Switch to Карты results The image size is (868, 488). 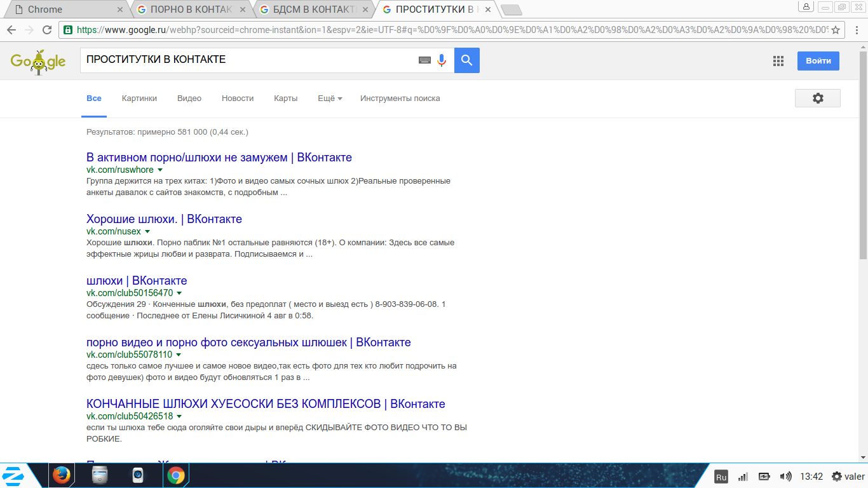pos(286,98)
